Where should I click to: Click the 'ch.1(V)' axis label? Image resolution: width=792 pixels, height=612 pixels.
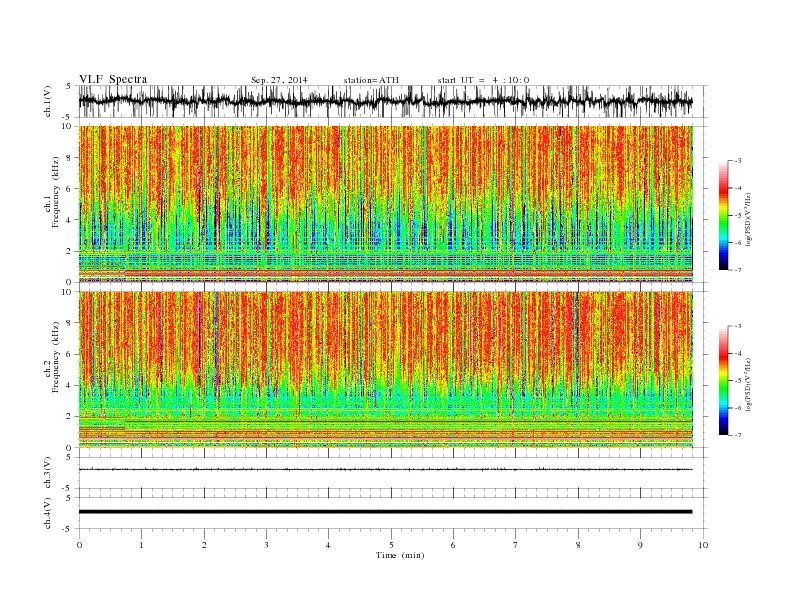pyautogui.click(x=49, y=101)
